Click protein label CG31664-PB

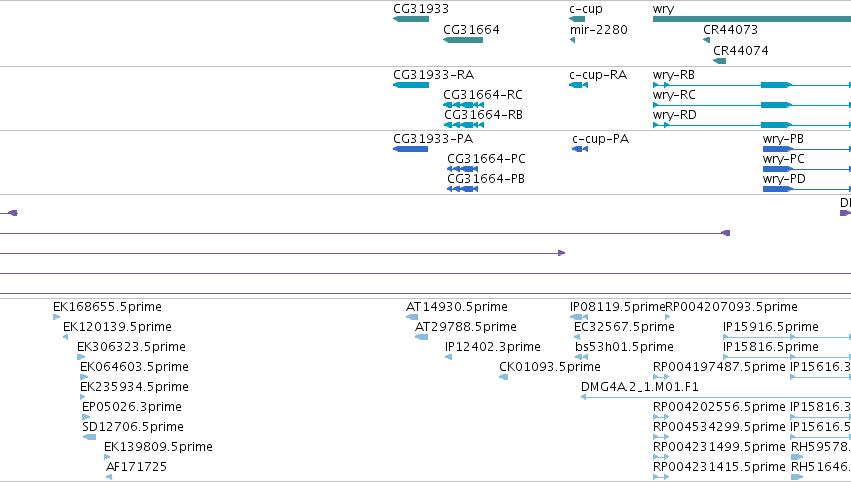486,179
